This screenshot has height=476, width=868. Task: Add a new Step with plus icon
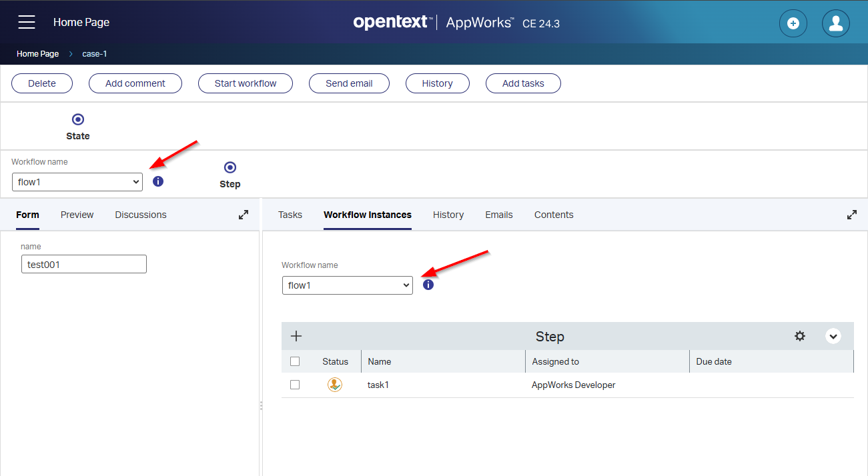(x=297, y=336)
